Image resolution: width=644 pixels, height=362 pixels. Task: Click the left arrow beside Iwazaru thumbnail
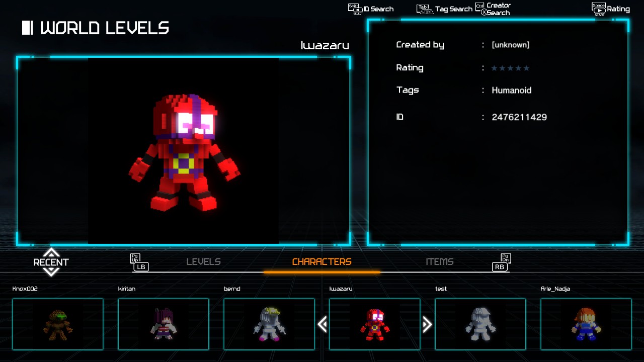323,324
